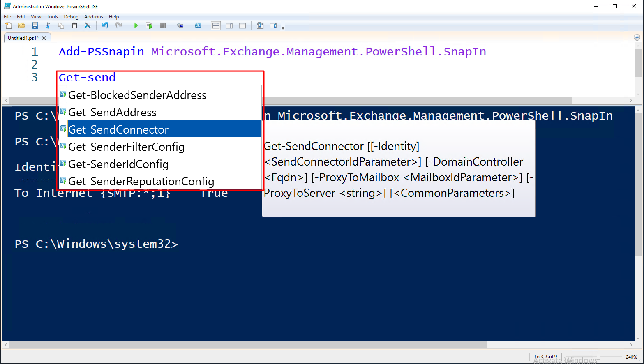Viewport: 644px width, 364px height.
Task: Show script pane maximized layout
Action: click(242, 25)
